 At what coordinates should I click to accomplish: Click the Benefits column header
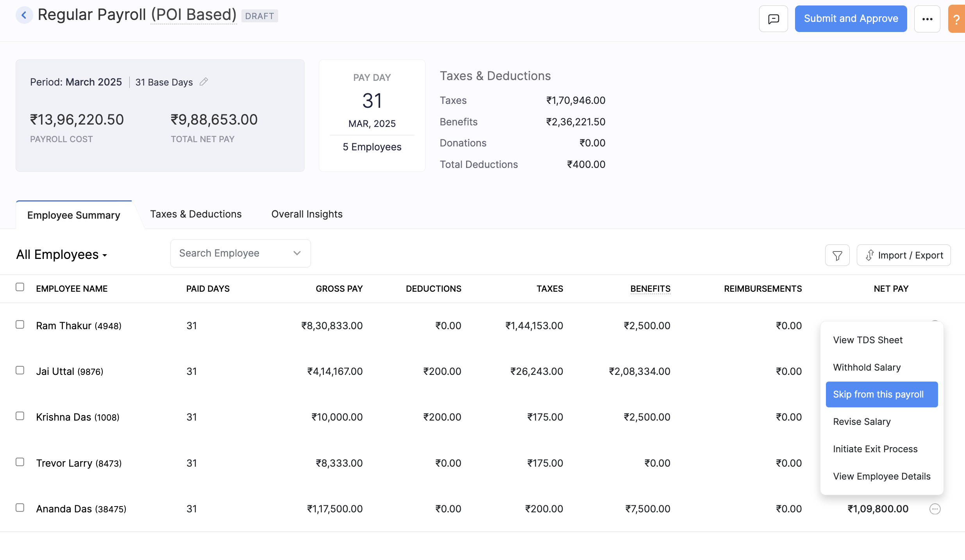tap(650, 289)
